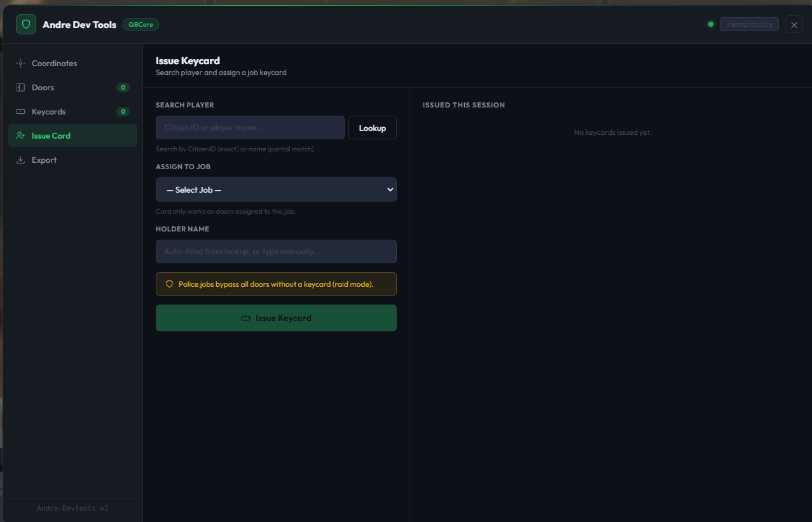Focus the Holder Name input field
Screen dimensions: 812x522
pos(276,252)
